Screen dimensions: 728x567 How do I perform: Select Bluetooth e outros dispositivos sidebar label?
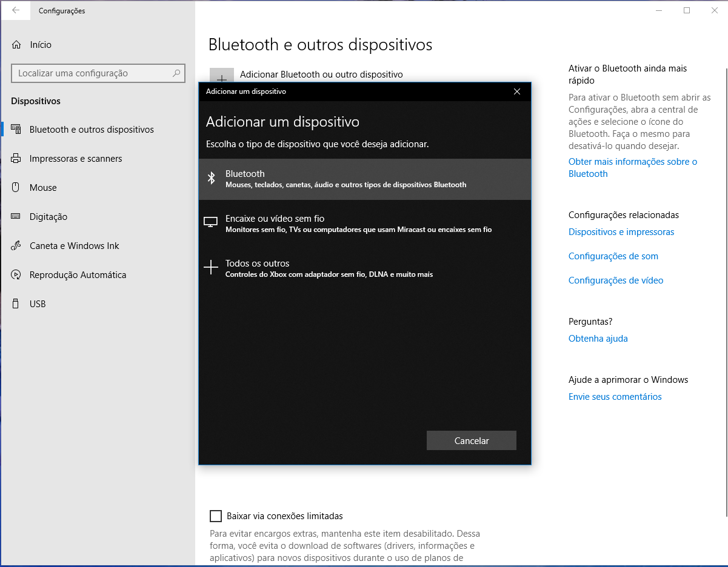tap(92, 130)
